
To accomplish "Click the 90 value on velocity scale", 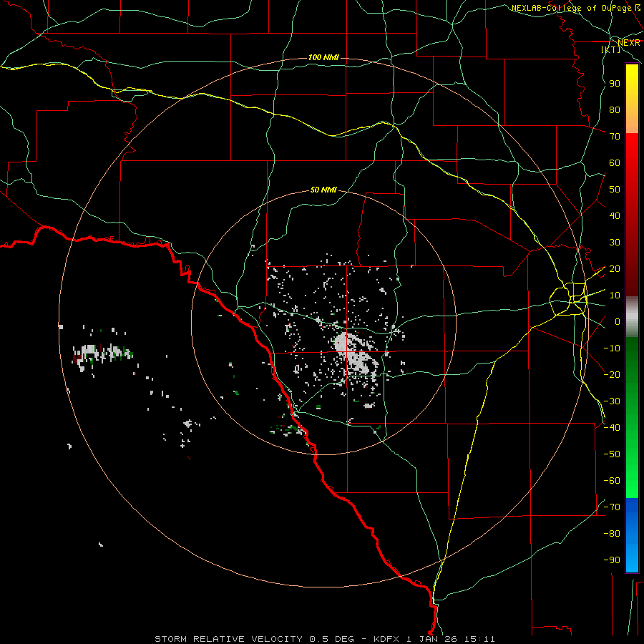I will [615, 84].
